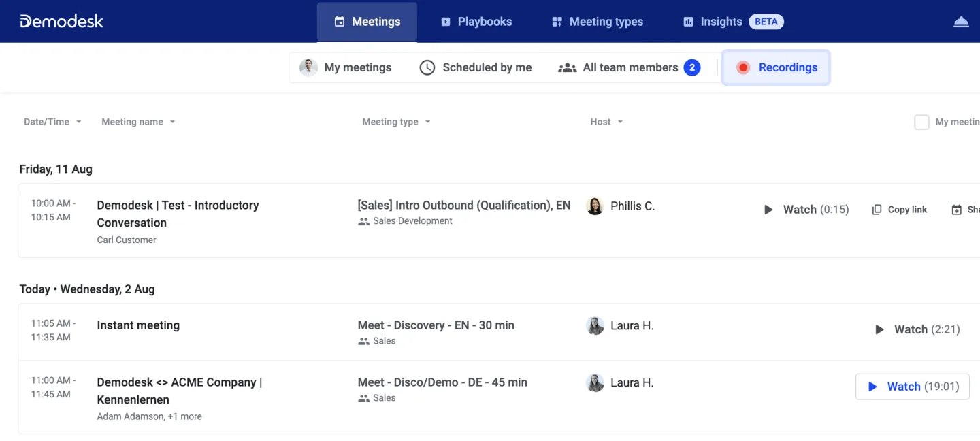Watch the 19:01 ACME Company recording
Image resolution: width=980 pixels, height=441 pixels.
click(x=913, y=387)
